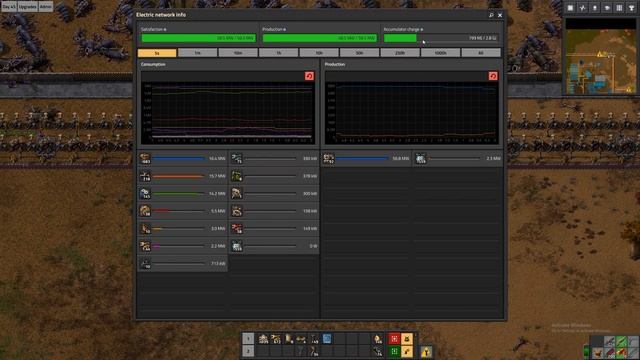The width and height of the screenshot is (640, 360).
Task: Click the consumer icon in the 300 kW row
Action: click(x=237, y=193)
